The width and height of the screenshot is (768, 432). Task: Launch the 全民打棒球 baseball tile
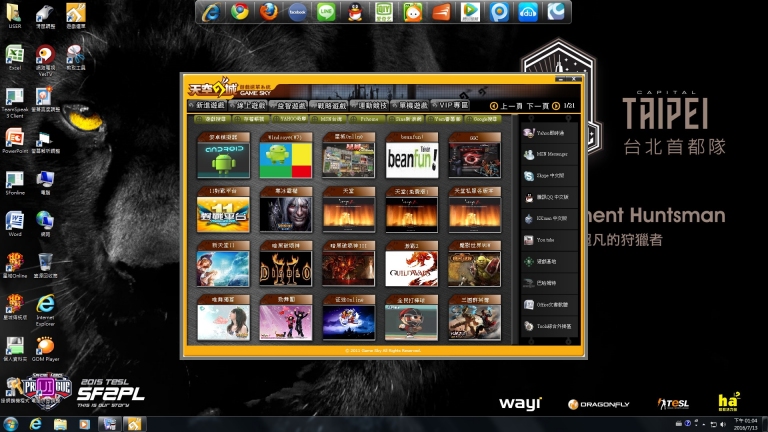tap(412, 318)
